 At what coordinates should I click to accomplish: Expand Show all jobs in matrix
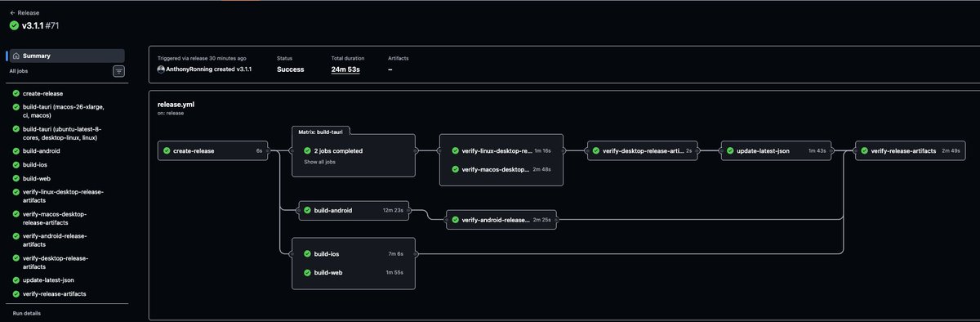320,163
